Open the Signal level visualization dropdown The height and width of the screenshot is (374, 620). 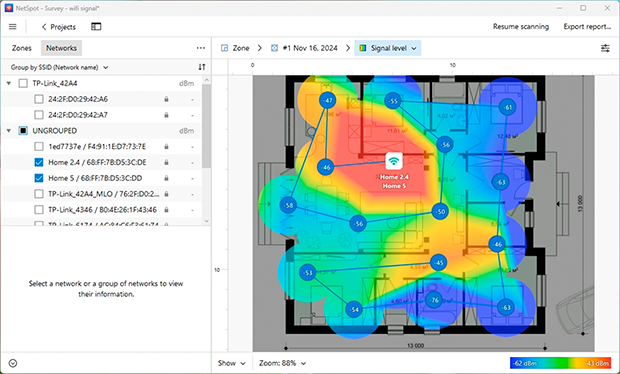click(388, 48)
